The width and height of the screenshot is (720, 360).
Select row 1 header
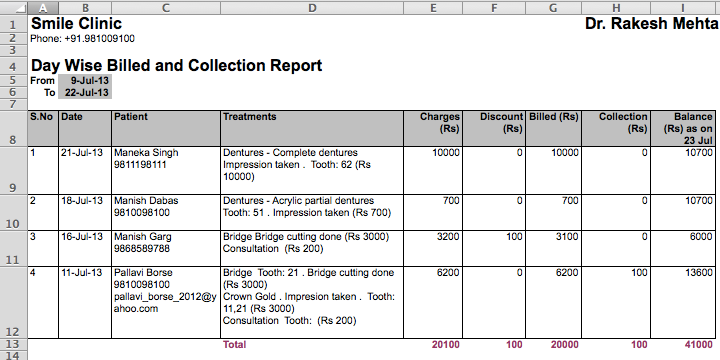tap(14, 24)
